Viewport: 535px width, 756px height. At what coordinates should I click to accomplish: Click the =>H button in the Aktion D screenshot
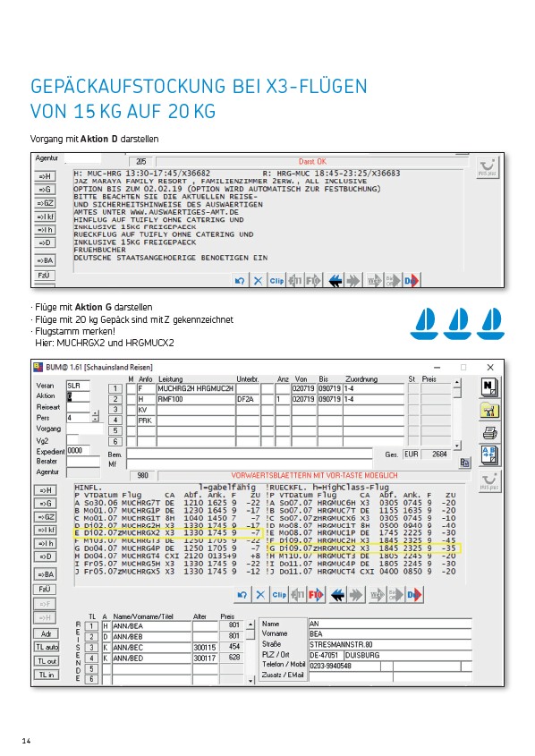45,176
